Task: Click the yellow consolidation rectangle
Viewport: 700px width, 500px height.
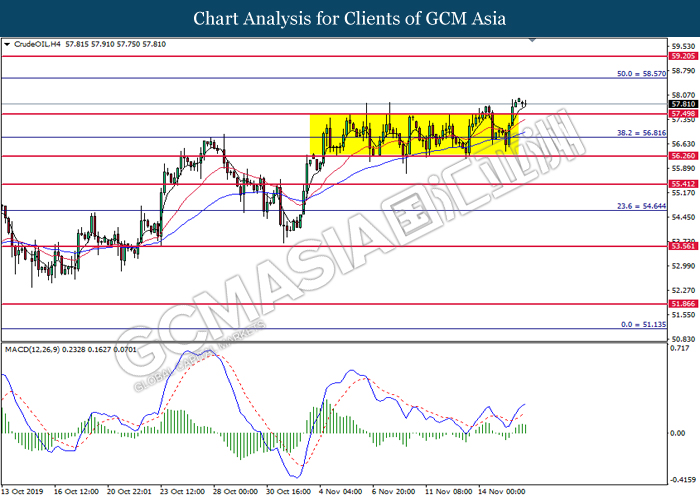Action: [x=414, y=135]
